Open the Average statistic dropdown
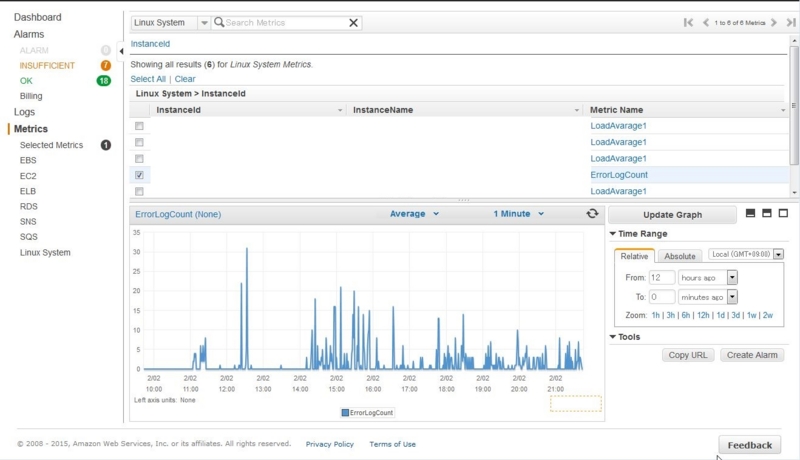The height and width of the screenshot is (460, 800). (414, 214)
